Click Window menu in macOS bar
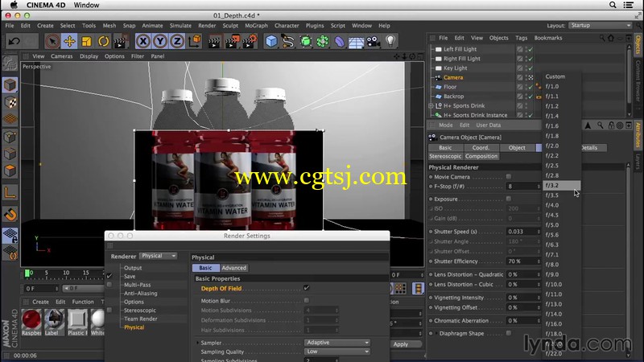The image size is (644, 362). (86, 5)
